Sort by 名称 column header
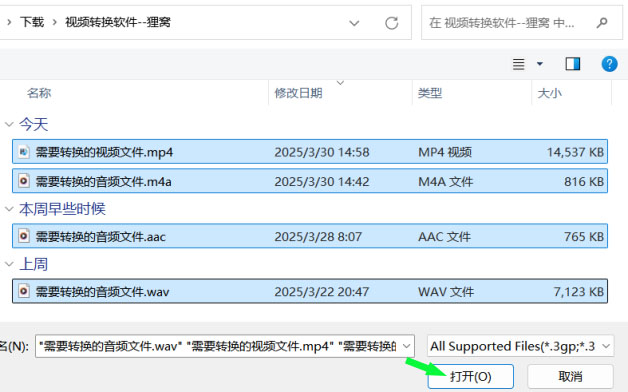The width and height of the screenshot is (628, 392). 39,93
